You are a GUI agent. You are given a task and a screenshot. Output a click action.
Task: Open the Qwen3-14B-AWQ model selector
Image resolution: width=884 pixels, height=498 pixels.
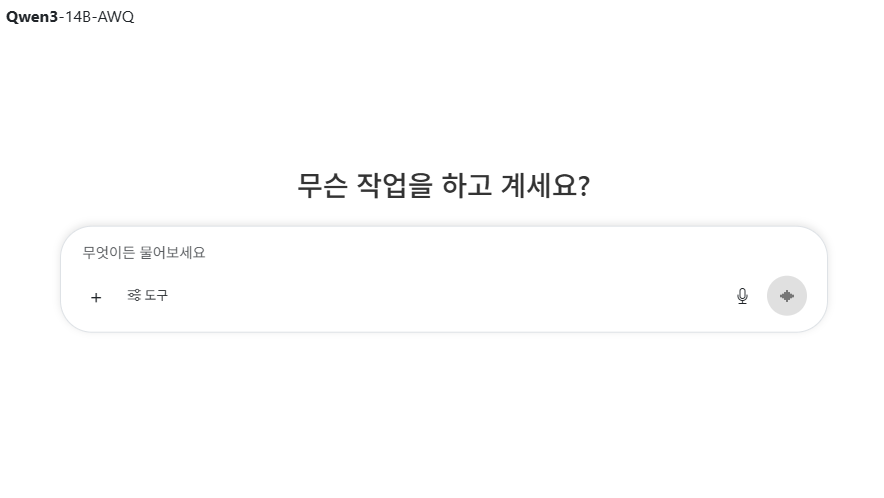70,17
